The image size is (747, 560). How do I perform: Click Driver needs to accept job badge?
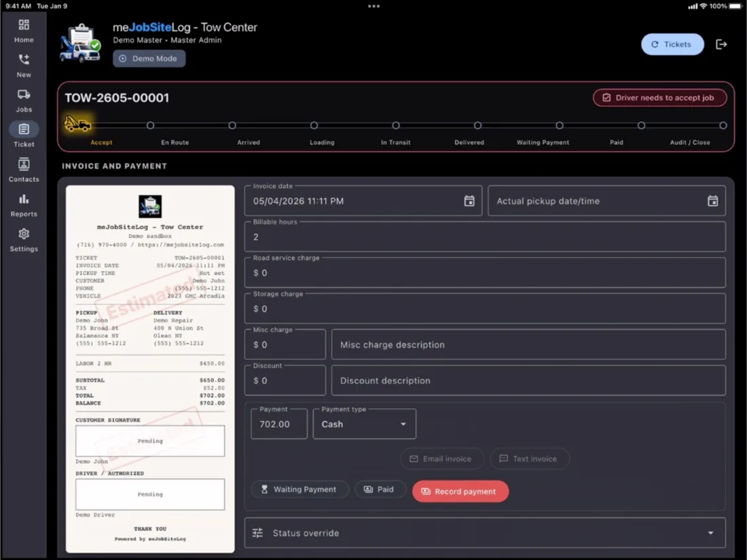[x=660, y=98]
